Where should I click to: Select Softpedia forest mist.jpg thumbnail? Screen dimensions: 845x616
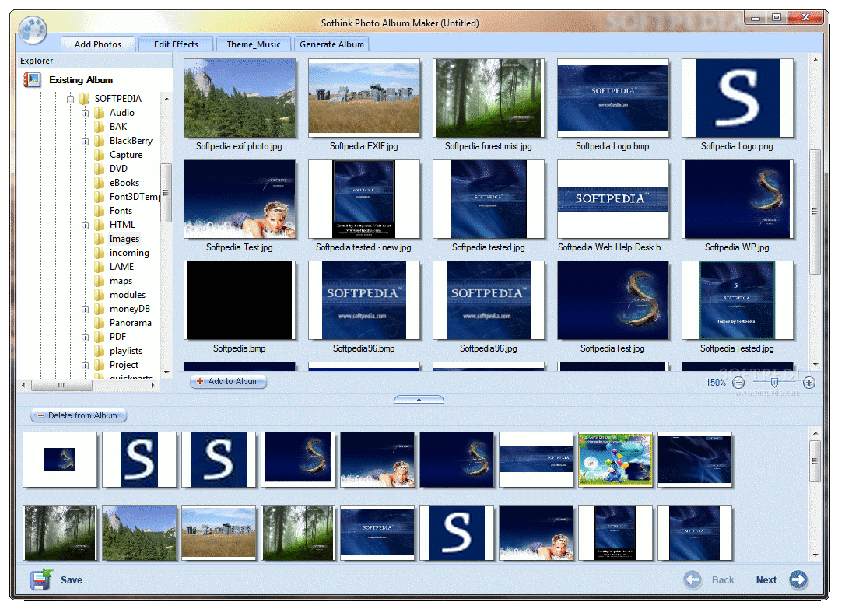(489, 98)
